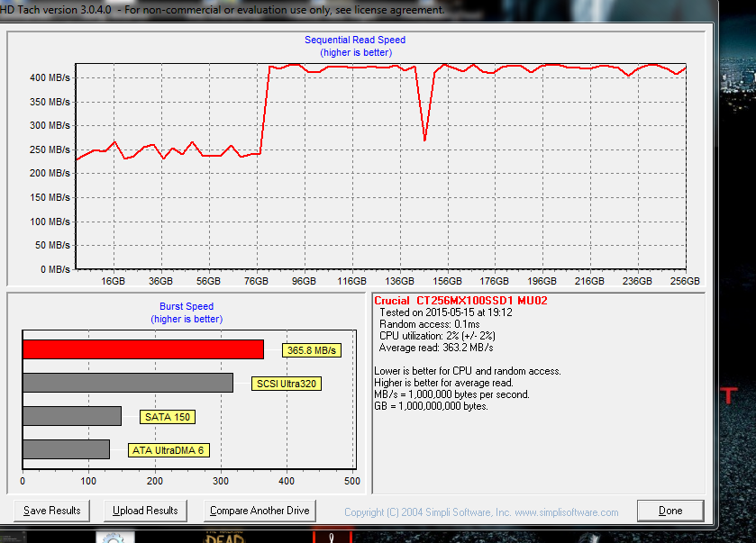Click 'Lower is better for CPU and random access'
Viewport: 756px width, 543px height.
coord(468,371)
